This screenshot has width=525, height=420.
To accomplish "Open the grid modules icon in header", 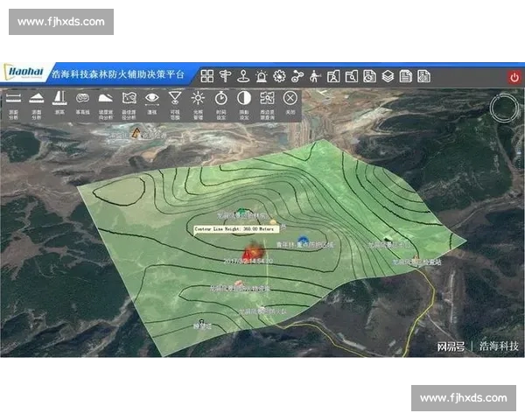I will (207, 76).
